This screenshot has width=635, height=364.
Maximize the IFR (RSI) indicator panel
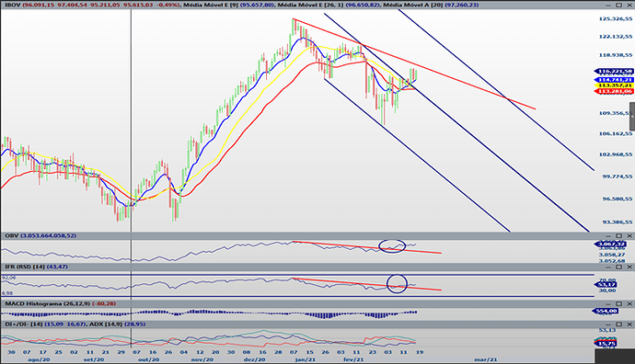(x=618, y=267)
